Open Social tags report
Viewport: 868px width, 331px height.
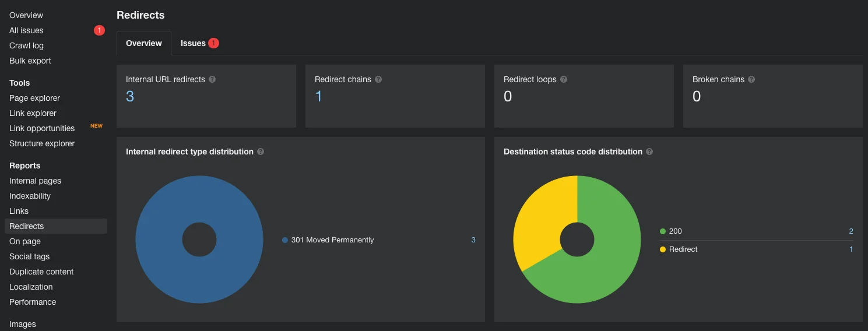[x=29, y=256]
